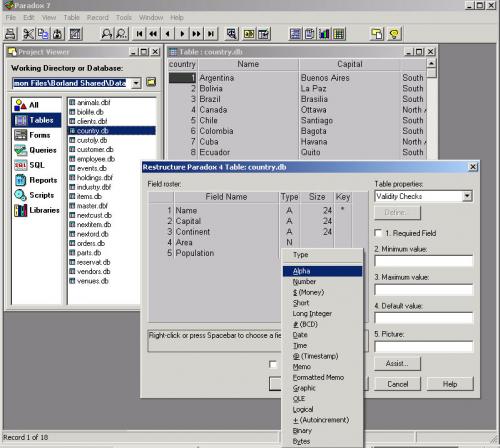This screenshot has height=448, width=500.
Task: Click the Quick Form icon
Action: [x=295, y=34]
